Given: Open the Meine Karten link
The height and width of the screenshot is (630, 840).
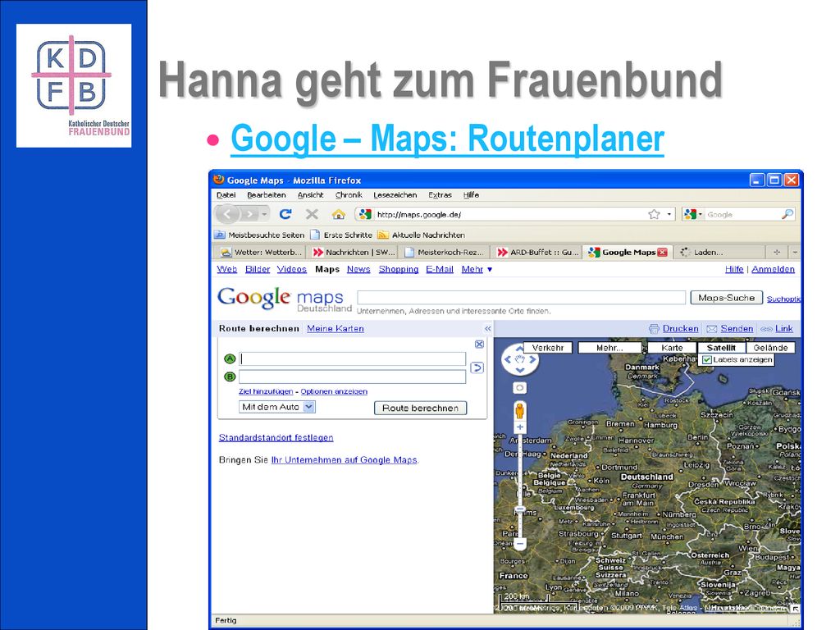Looking at the screenshot, I should tap(336, 329).
